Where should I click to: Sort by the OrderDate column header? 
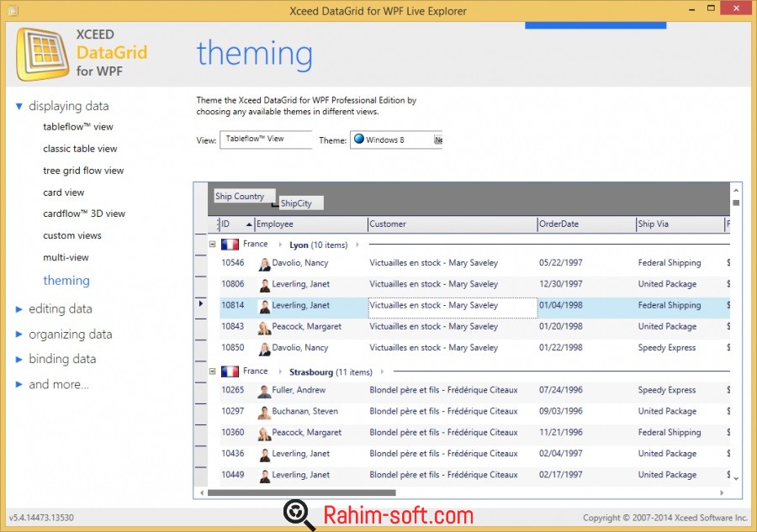click(x=586, y=224)
